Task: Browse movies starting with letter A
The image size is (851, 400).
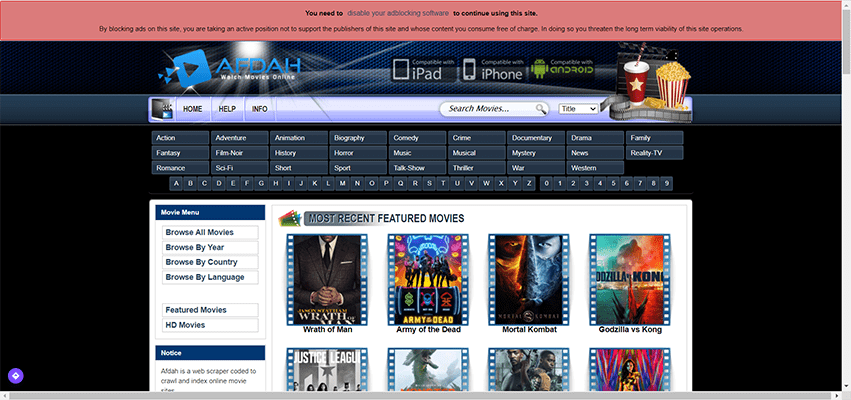Action: 176,183
